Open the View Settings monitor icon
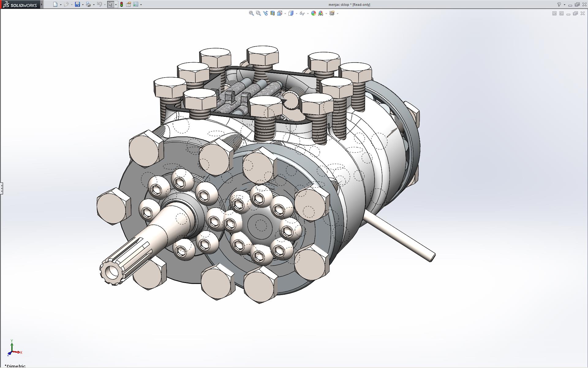 pyautogui.click(x=332, y=13)
